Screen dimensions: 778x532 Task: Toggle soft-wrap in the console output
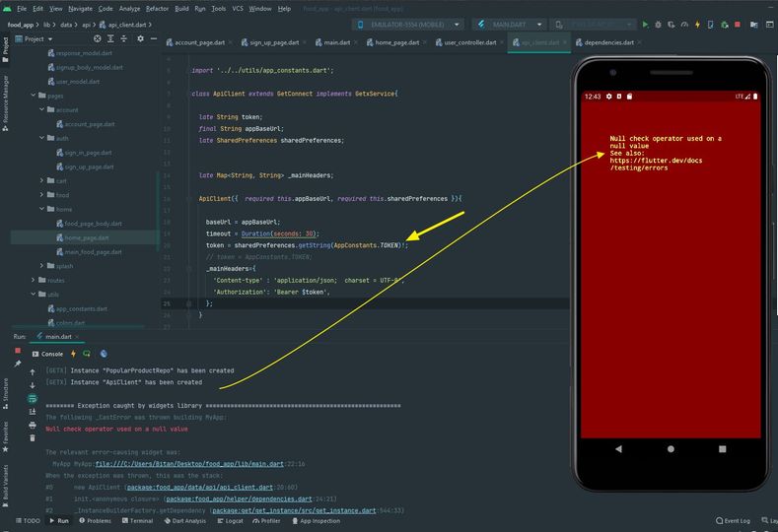coord(33,399)
